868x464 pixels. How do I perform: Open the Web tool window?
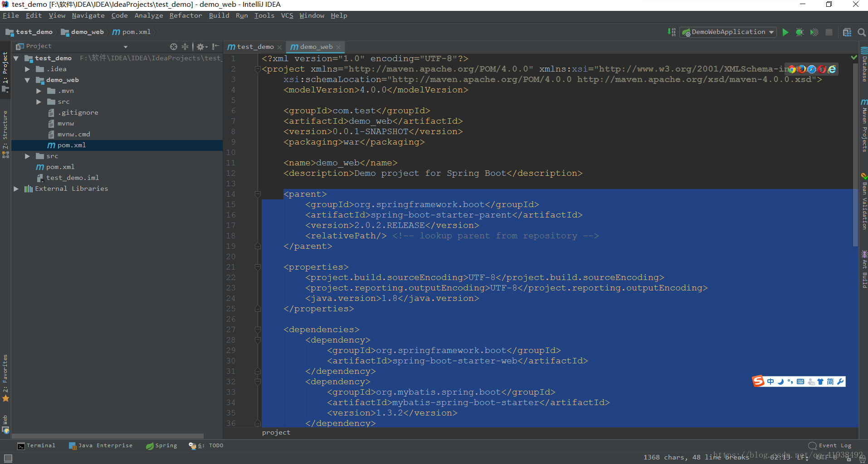pos(5,425)
